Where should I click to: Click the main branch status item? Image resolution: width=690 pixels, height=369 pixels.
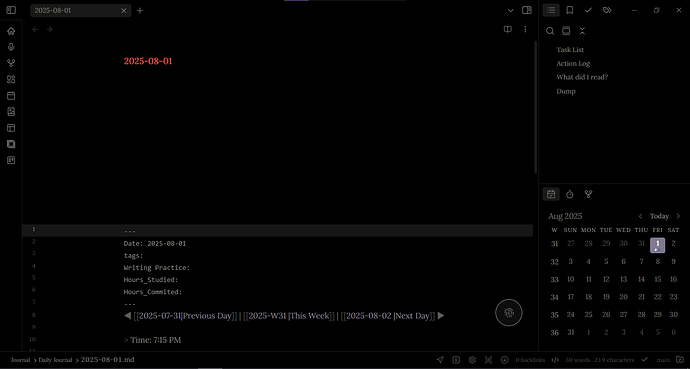pyautogui.click(x=663, y=360)
